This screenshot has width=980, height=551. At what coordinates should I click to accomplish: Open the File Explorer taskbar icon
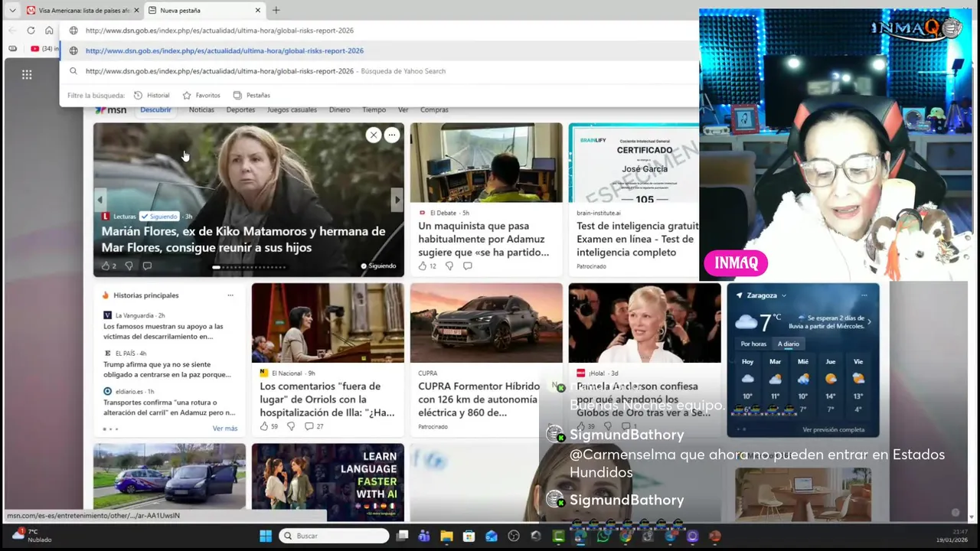pos(446,536)
